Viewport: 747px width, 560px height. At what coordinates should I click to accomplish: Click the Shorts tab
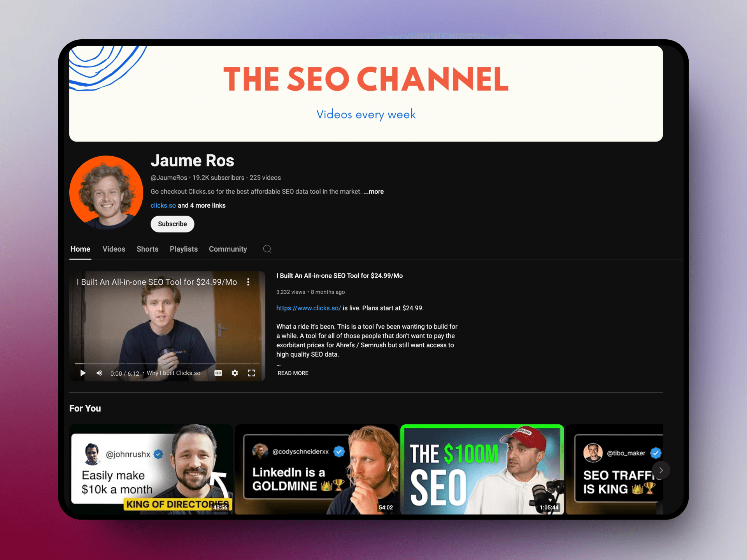point(147,249)
